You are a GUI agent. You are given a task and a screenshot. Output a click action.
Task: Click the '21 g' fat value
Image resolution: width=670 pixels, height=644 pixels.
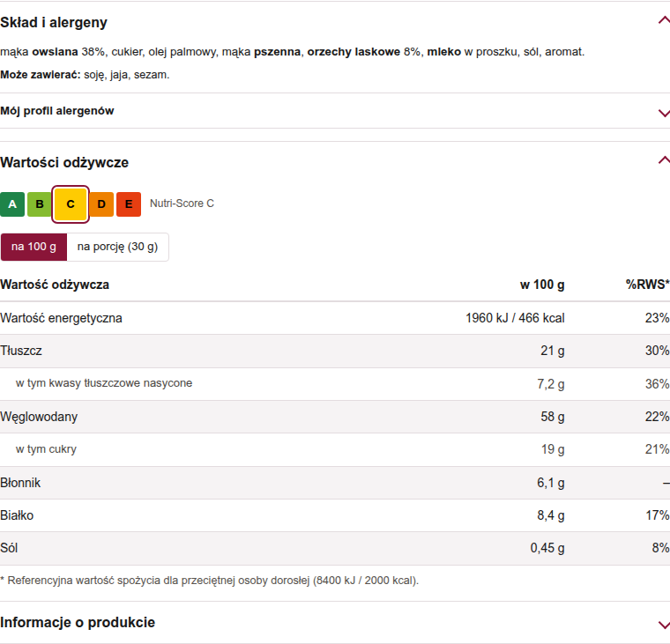click(553, 351)
